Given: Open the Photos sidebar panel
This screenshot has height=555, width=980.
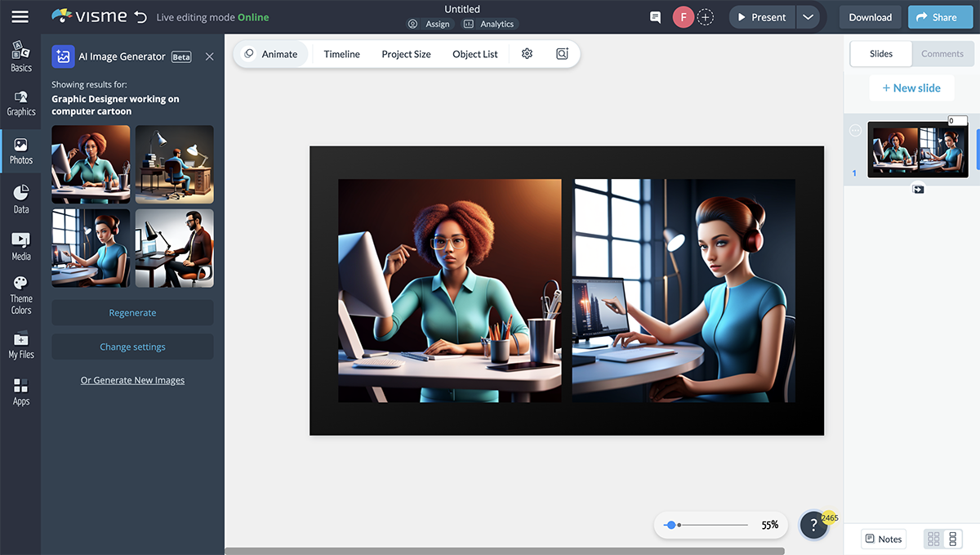Looking at the screenshot, I should (21, 151).
